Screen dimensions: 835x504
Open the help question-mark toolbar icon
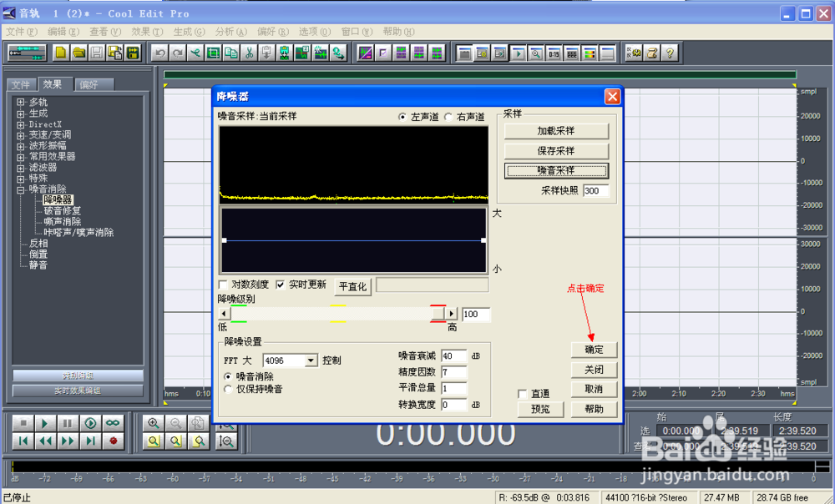click(669, 53)
